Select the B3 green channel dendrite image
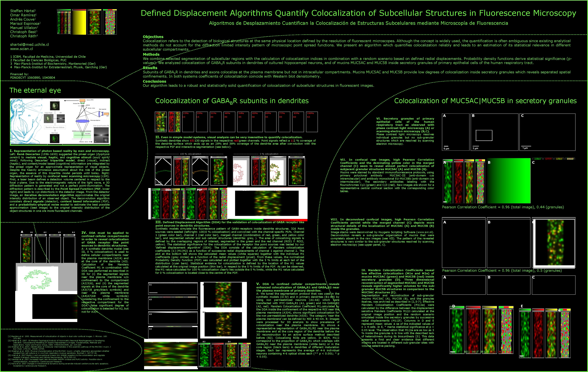 point(204,355)
